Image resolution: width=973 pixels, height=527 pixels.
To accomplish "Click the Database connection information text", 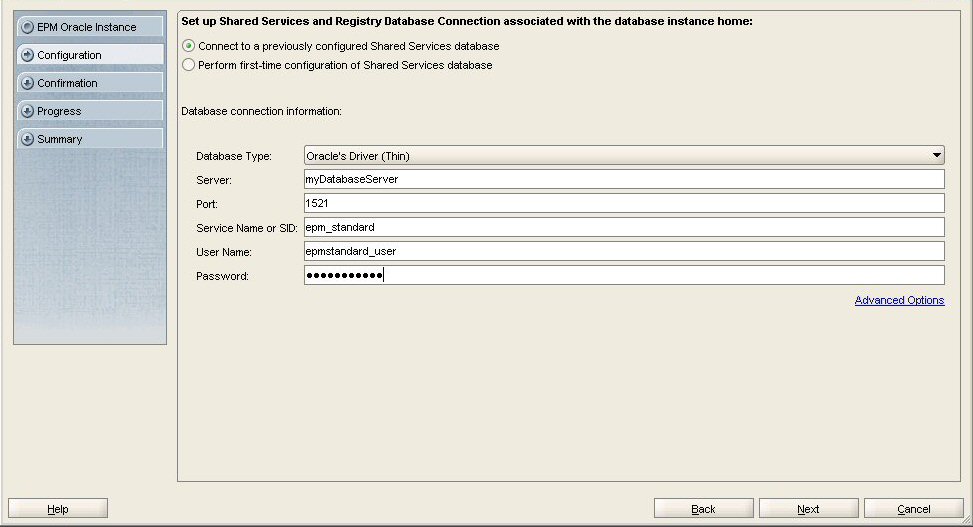I will pyautogui.click(x=261, y=111).
